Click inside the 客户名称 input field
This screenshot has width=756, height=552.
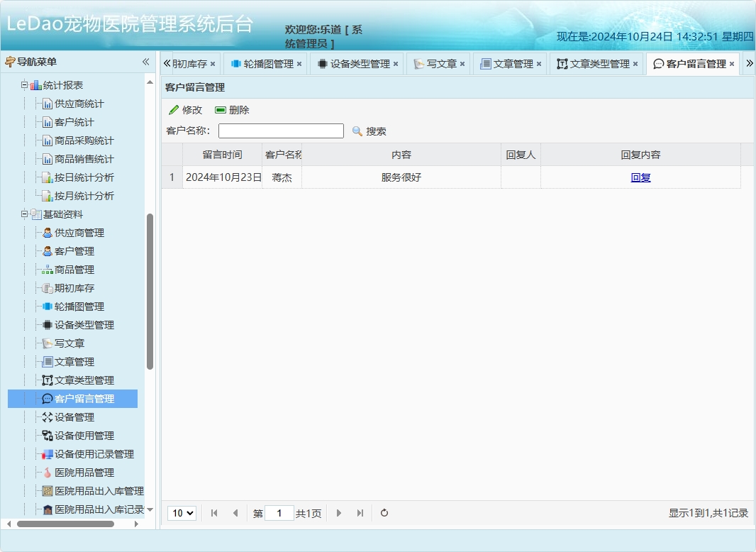coord(280,131)
